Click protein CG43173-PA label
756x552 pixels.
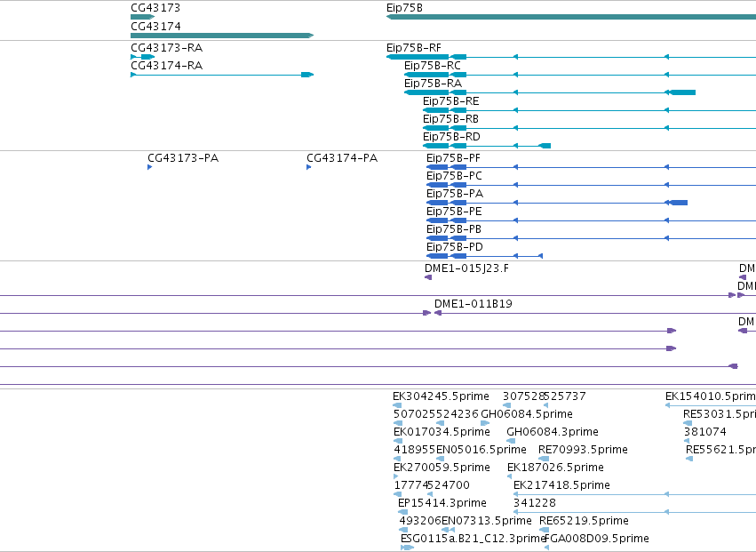click(x=183, y=158)
